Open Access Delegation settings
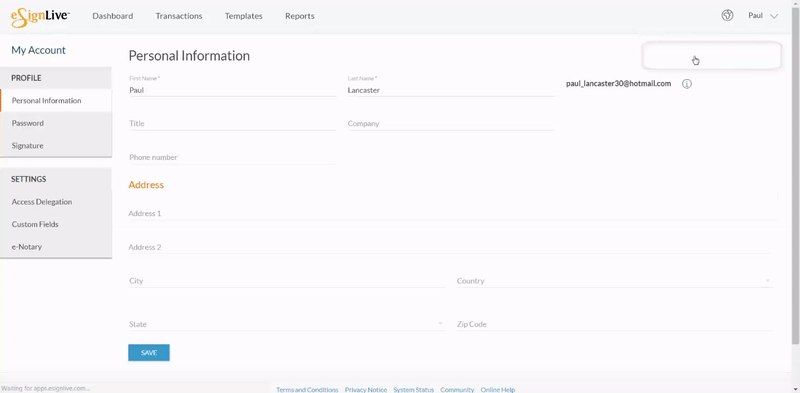Image resolution: width=800 pixels, height=393 pixels. 56,202
